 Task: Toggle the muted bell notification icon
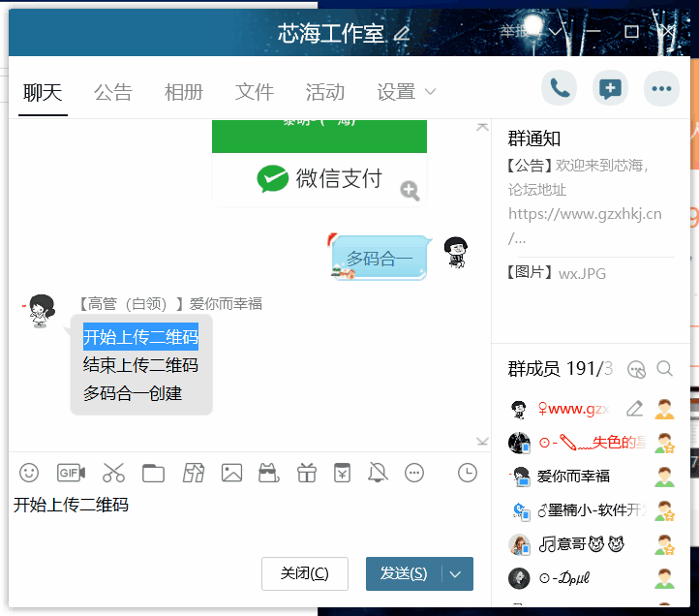pos(378,473)
